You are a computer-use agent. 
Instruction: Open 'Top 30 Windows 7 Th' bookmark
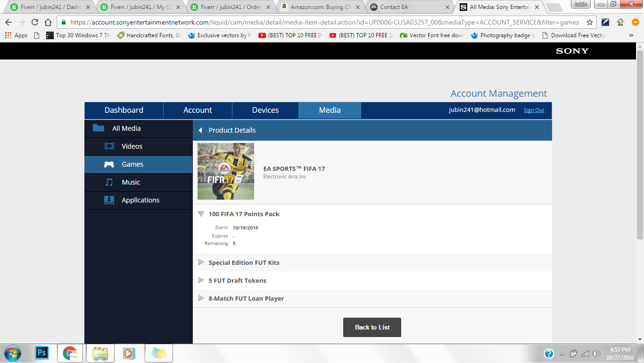pos(78,35)
